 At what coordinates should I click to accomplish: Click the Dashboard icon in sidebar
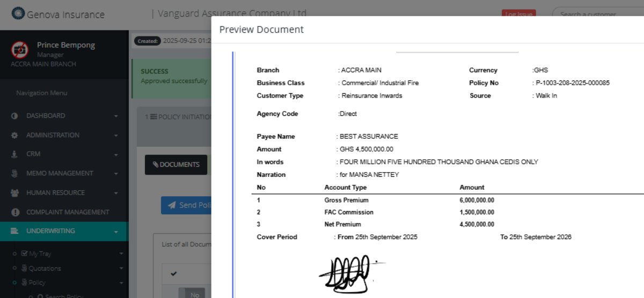tap(15, 116)
